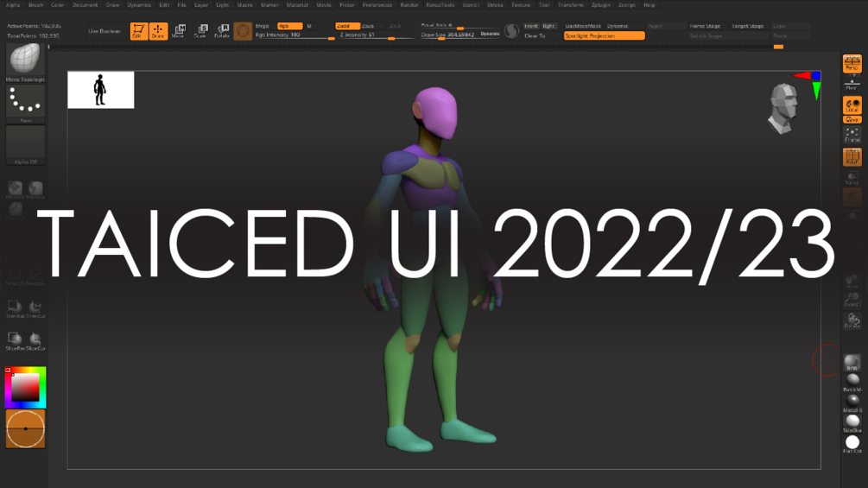Click the Zoom3D view icon
Image resolution: width=868 pixels, height=488 pixels.
[x=852, y=300]
